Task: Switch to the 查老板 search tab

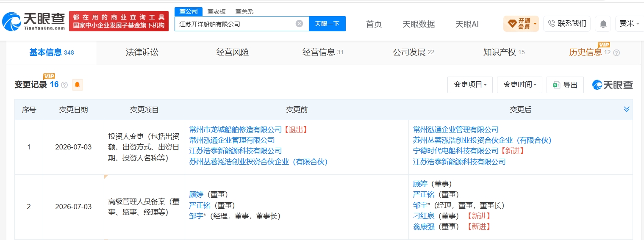Action: (x=217, y=11)
